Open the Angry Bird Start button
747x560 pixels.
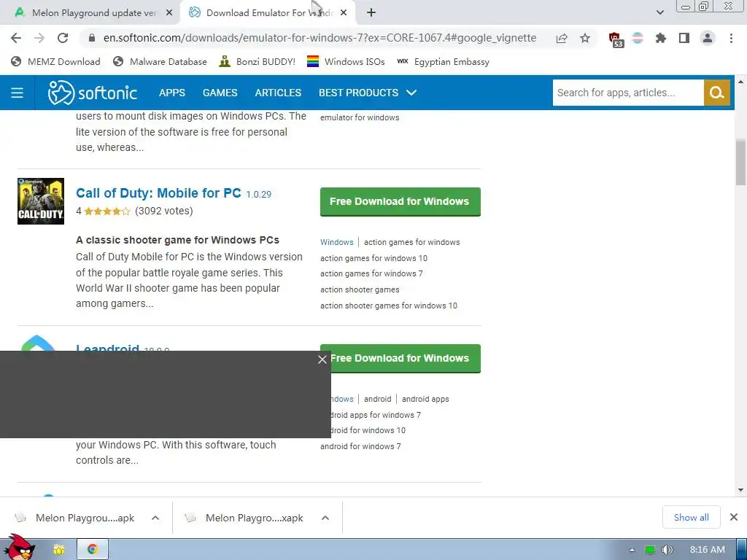tap(20, 548)
